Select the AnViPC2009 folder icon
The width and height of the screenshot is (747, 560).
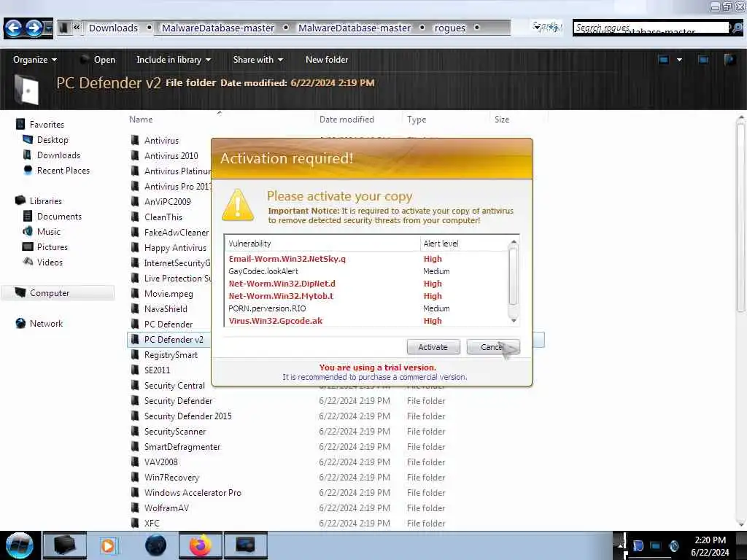[135, 201]
